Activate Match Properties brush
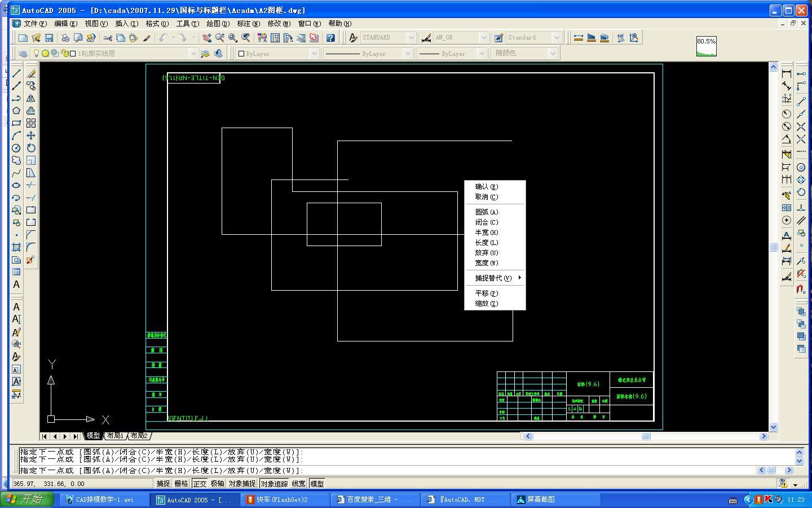Viewport: 812px width, 508px height. pos(147,38)
